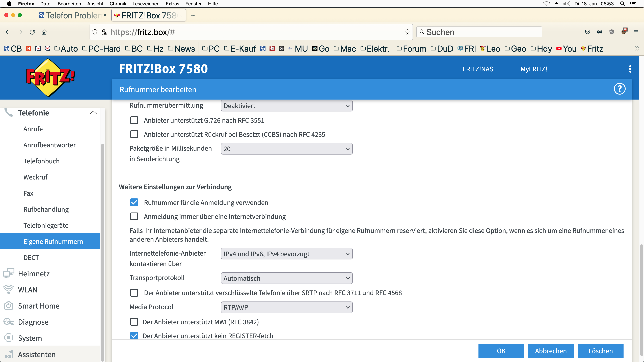The width and height of the screenshot is (644, 362).
Task: Open Smart Home section in sidebar
Action: (x=39, y=306)
